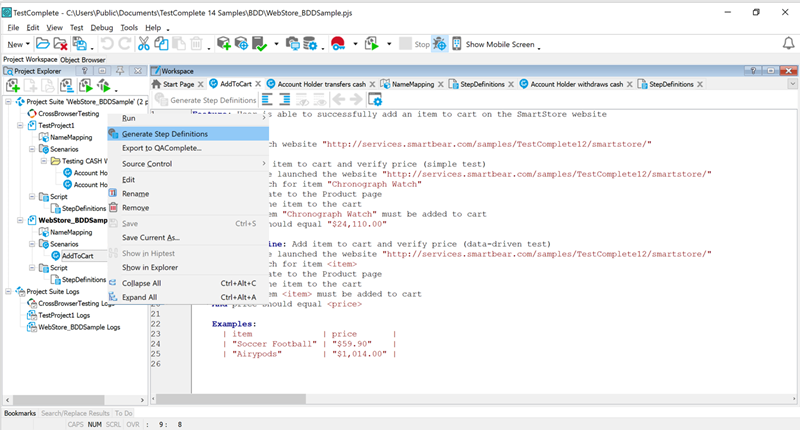Click the notifications bell icon

(788, 44)
